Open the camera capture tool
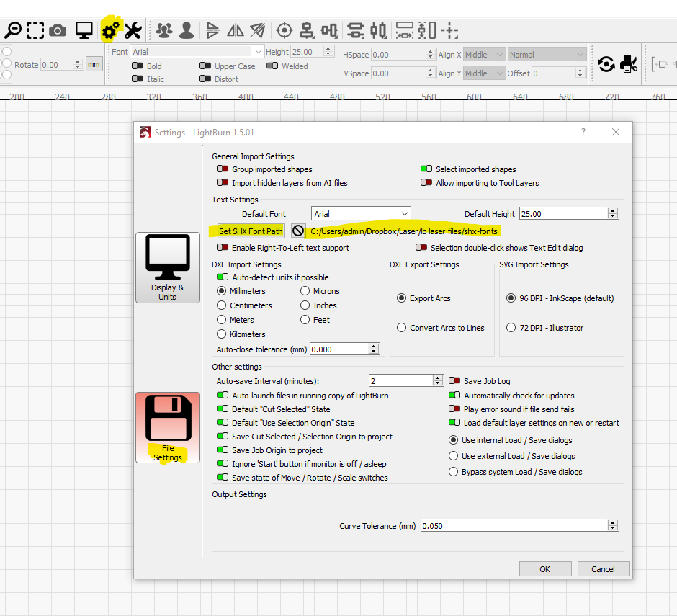Viewport: 677px width, 616px height. tap(58, 31)
